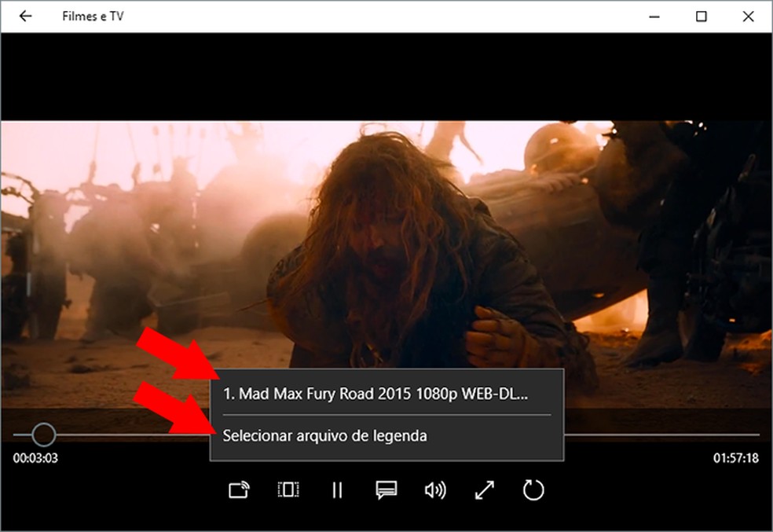Maximize the Filmes e TV window
Image resolution: width=773 pixels, height=532 pixels.
click(x=701, y=17)
